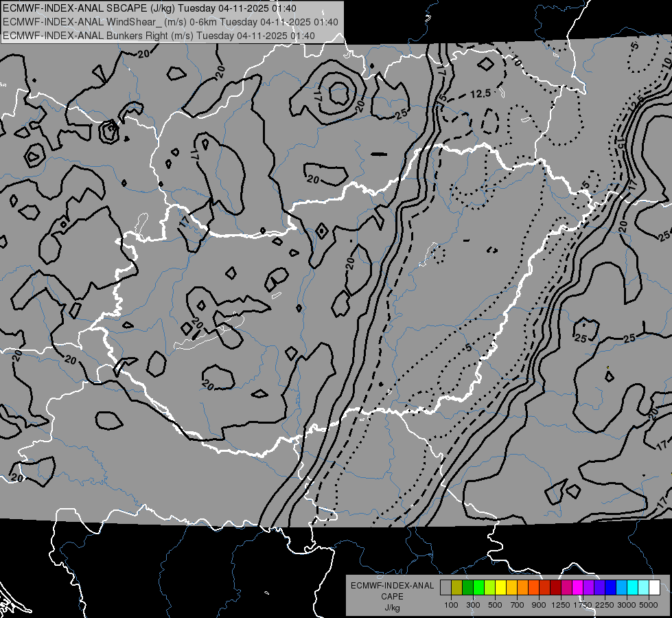Select the dark maroon red legend swatch
This screenshot has width=672, height=618.
555,587
